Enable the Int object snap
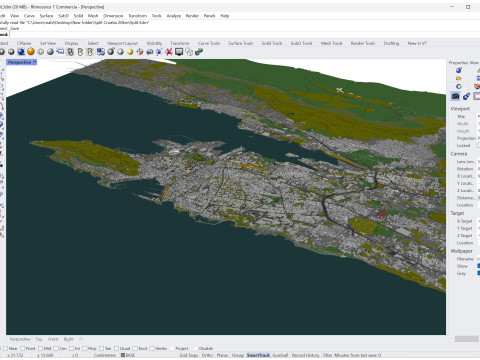480x360 pixels. point(71,348)
